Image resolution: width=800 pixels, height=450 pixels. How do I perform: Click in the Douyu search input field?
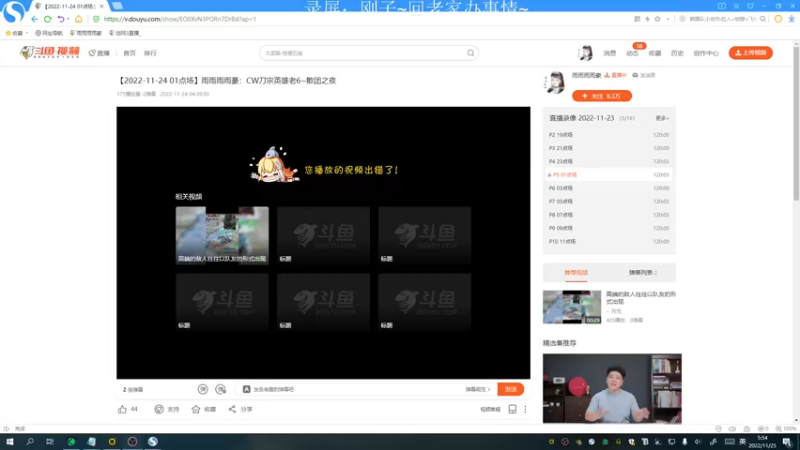coord(363,53)
